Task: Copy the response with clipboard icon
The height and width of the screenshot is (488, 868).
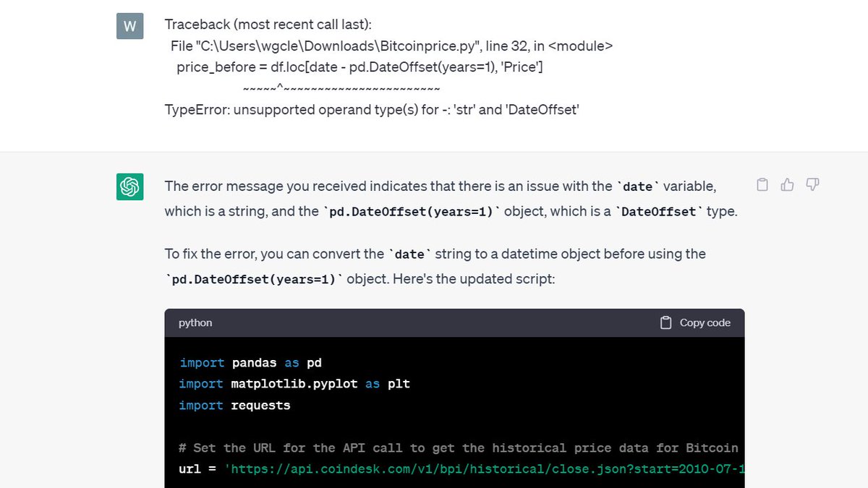Action: pos(762,185)
